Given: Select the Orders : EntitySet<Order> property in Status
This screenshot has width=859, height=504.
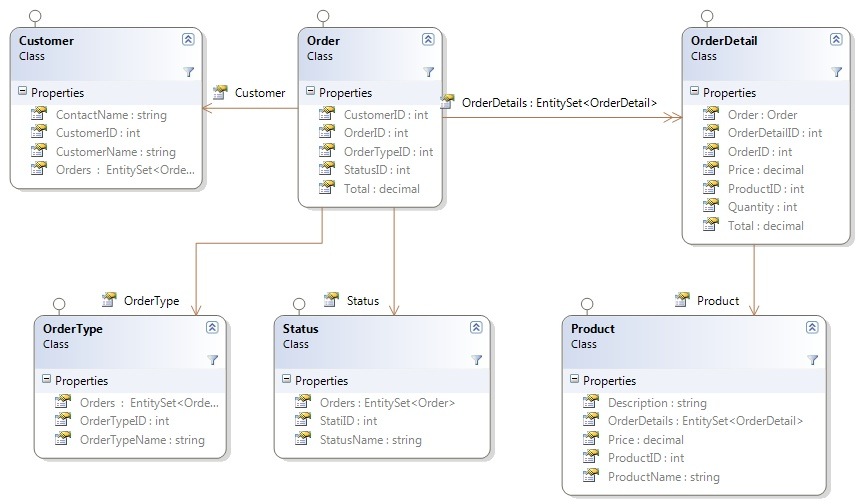Looking at the screenshot, I should point(387,403).
